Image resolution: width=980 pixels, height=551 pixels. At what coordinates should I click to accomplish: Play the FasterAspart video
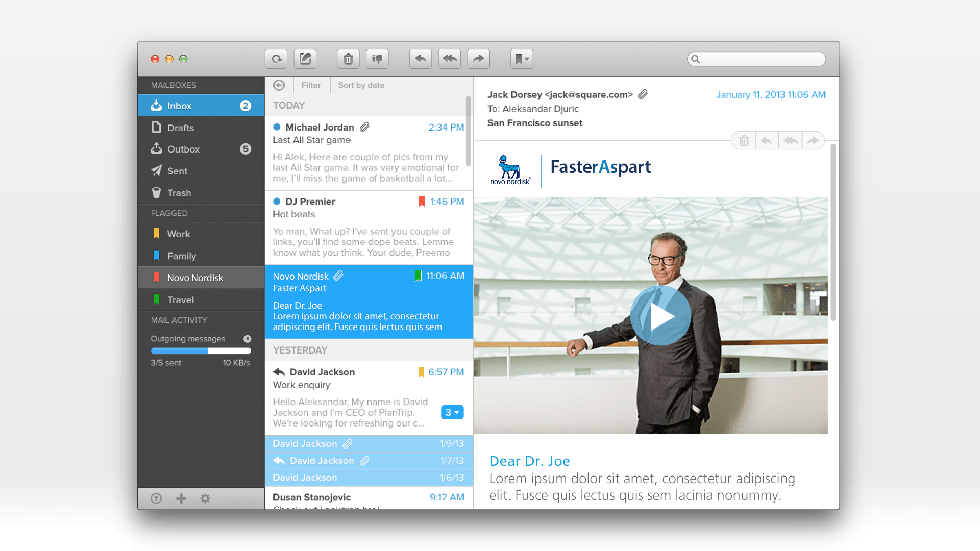(660, 316)
